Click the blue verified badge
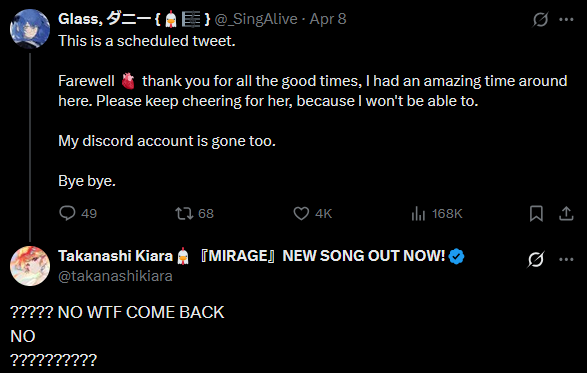Screen dimensions: 587x373 click(x=456, y=257)
